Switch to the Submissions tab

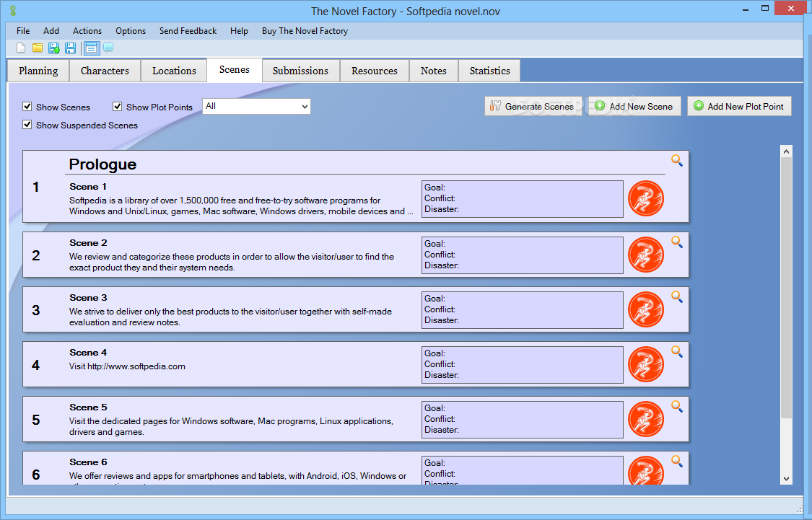(x=300, y=71)
